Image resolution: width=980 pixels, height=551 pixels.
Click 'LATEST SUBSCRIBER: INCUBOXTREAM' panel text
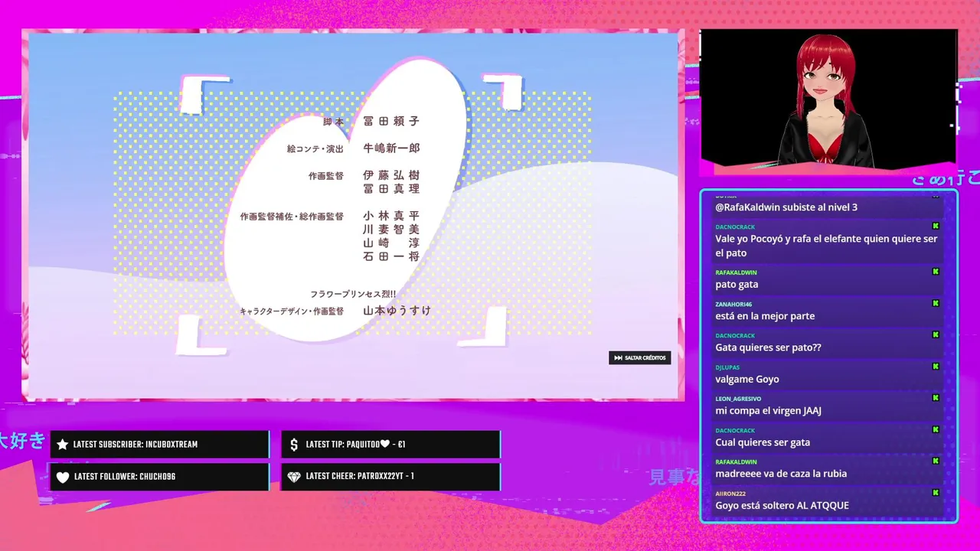click(136, 445)
